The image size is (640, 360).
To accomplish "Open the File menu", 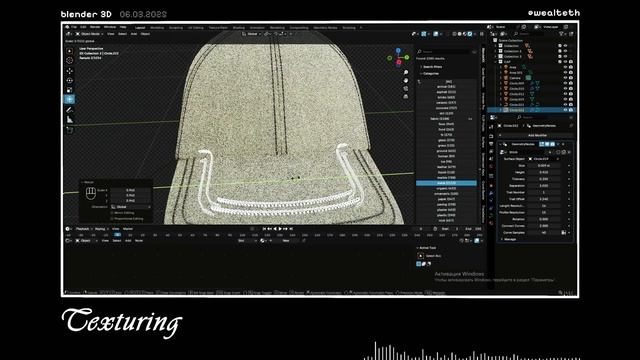I will [74, 27].
